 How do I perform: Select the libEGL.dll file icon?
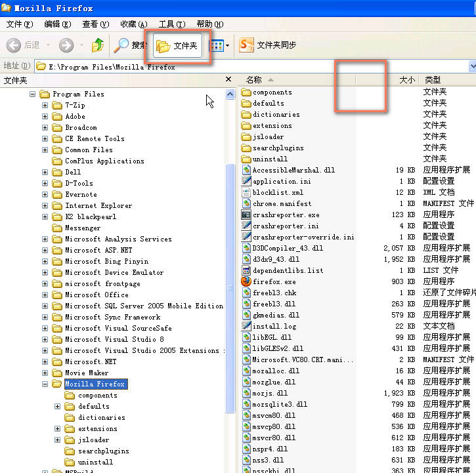[x=246, y=337]
